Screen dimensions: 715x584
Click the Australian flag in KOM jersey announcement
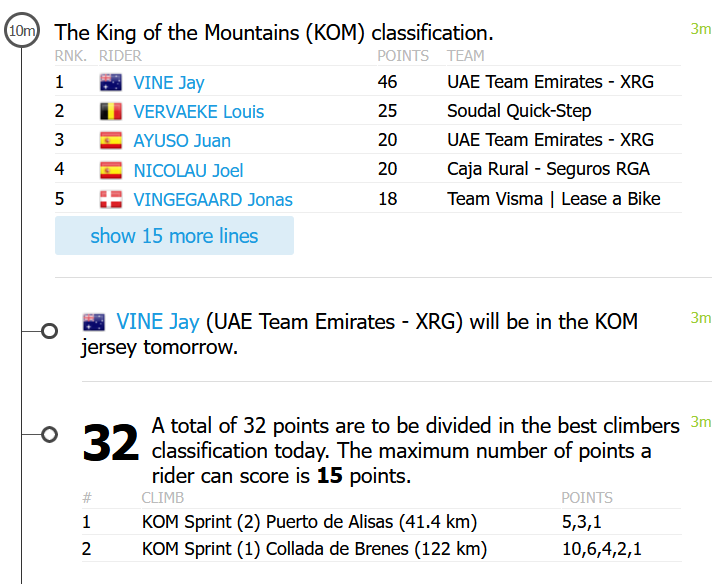pyautogui.click(x=94, y=323)
